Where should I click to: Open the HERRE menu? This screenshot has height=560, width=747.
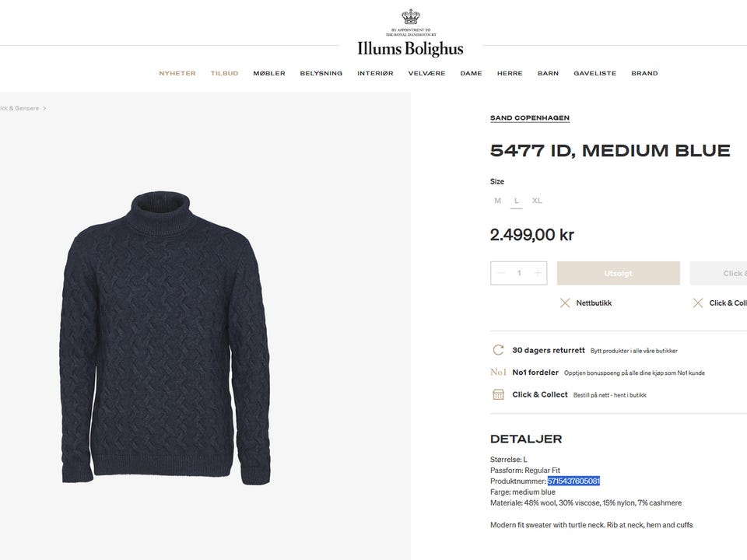(x=510, y=73)
